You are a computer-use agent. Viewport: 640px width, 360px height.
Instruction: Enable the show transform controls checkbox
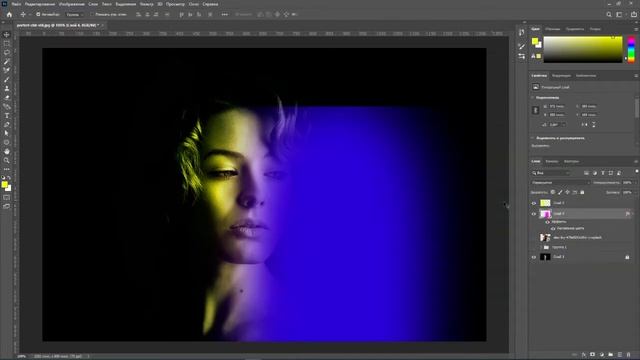click(92, 14)
